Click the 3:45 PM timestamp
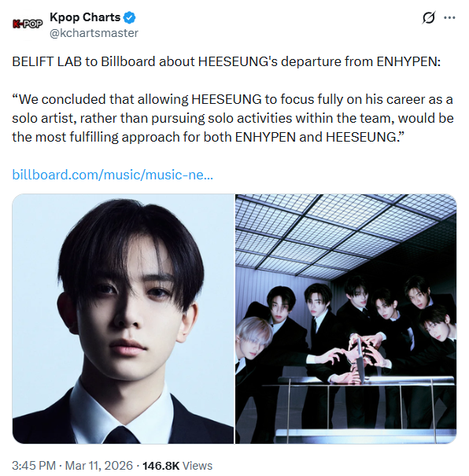469x476 pixels. [34, 466]
